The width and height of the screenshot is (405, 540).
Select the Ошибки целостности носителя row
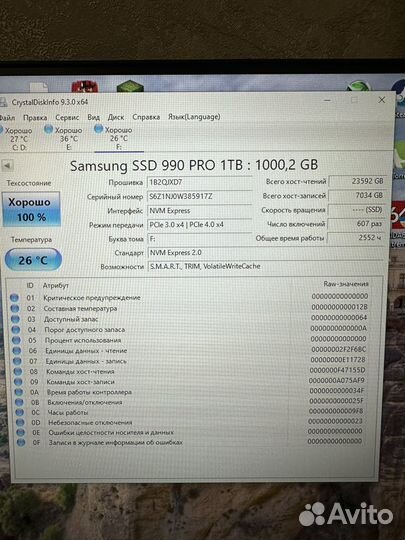[x=189, y=432]
